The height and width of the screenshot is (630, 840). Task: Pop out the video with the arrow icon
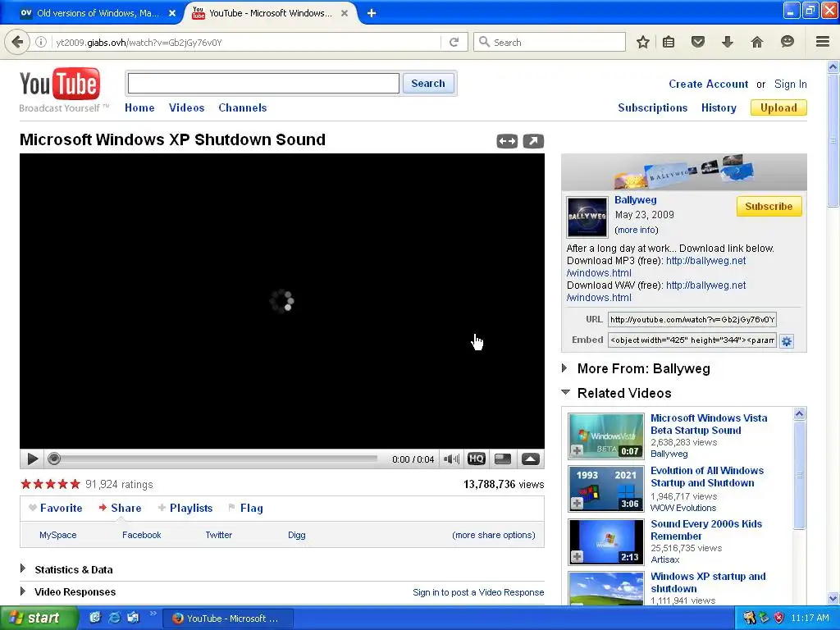(533, 141)
